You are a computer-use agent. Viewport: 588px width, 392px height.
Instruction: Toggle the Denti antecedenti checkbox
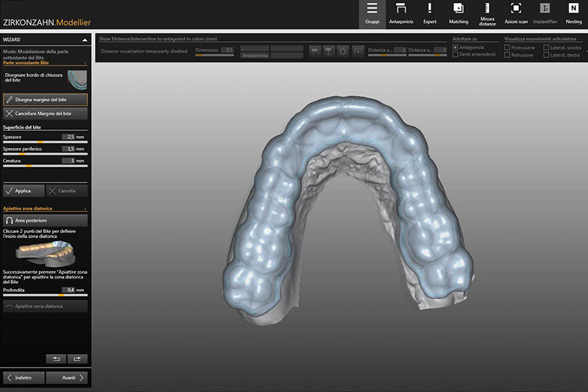pos(456,55)
